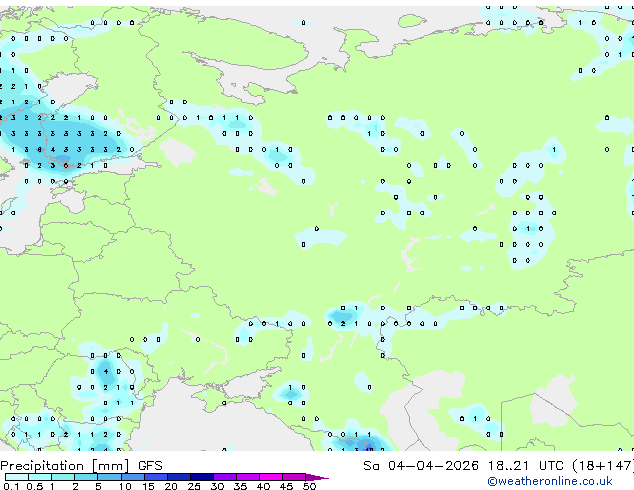This screenshot has height=490, width=634.
Task: Click the "18..21 UTC" time range text
Action: coord(525,466)
